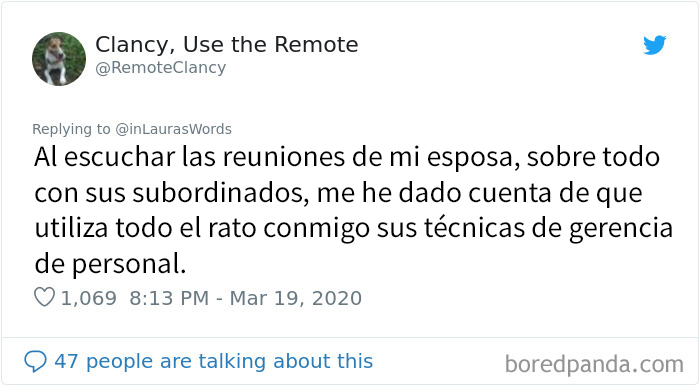Click the Replying to label
Viewport: 700px width, 386px height.
pos(71,129)
